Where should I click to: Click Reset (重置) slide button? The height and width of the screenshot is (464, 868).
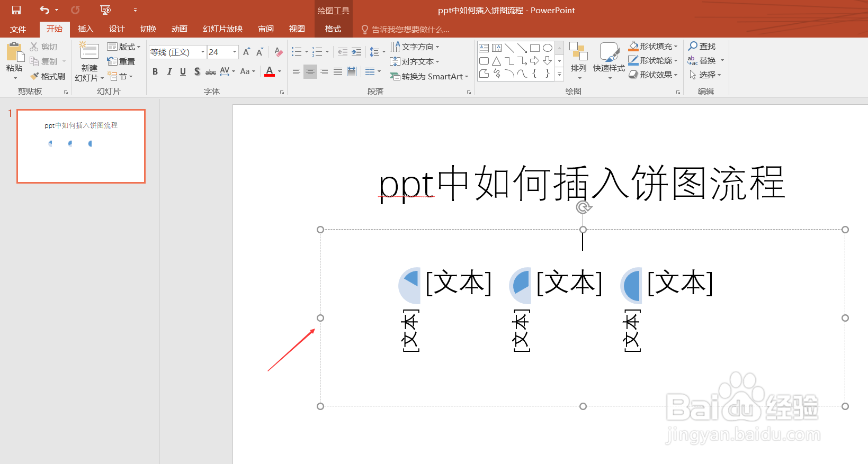(x=121, y=62)
